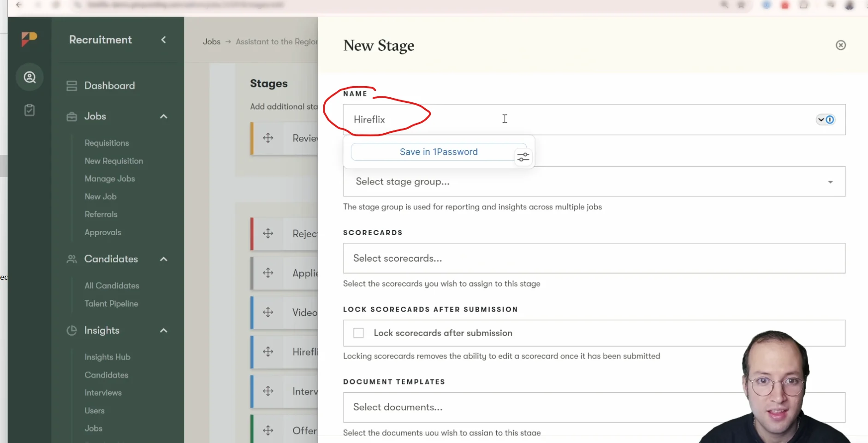The image size is (868, 443).
Task: Click the Assistant to the Regional breadcrumb
Action: click(x=277, y=41)
